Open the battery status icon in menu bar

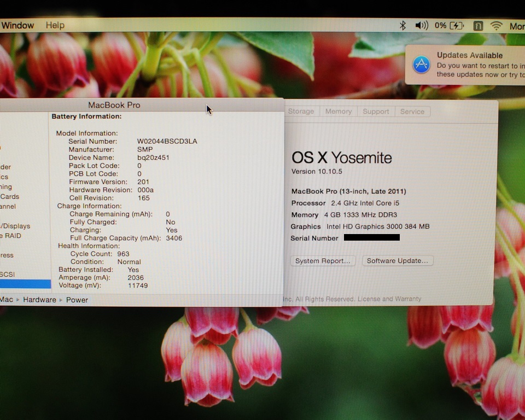[457, 26]
